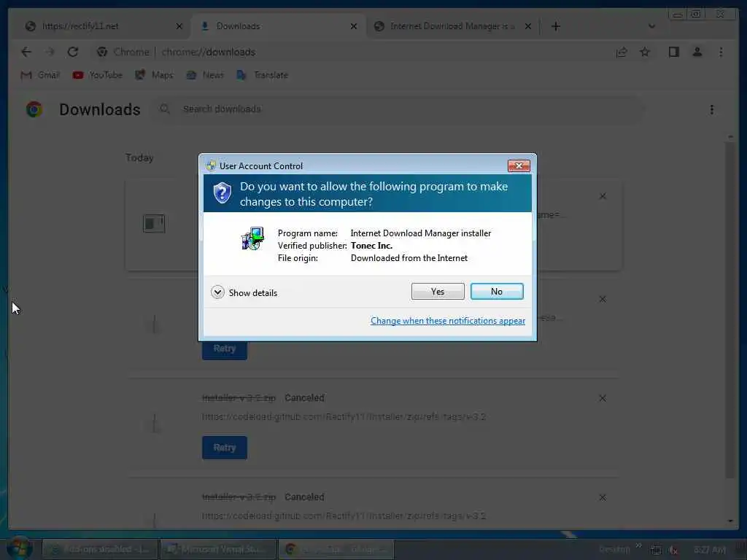Image resolution: width=747 pixels, height=560 pixels.
Task: Go forward in Chrome
Action: [50, 52]
